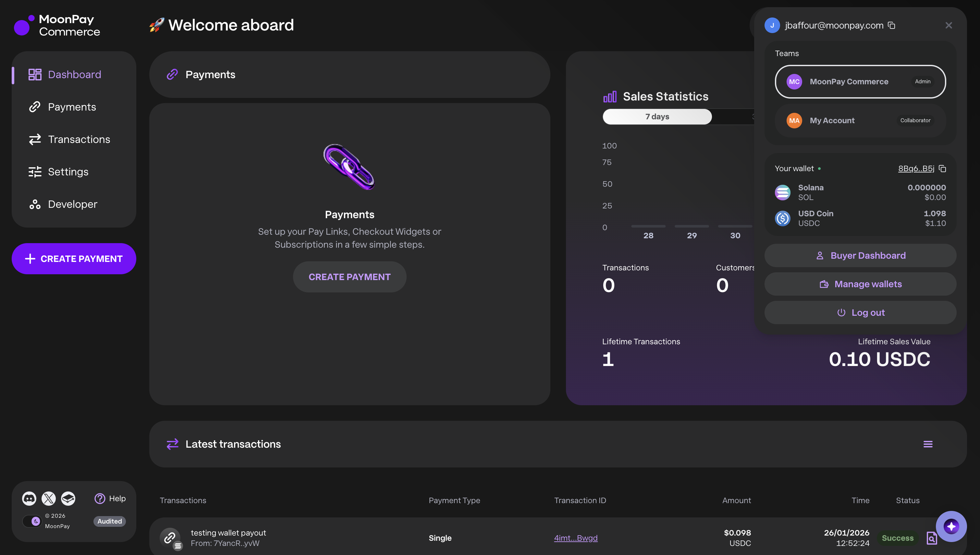
Task: Open the Payments section header
Action: point(210,75)
